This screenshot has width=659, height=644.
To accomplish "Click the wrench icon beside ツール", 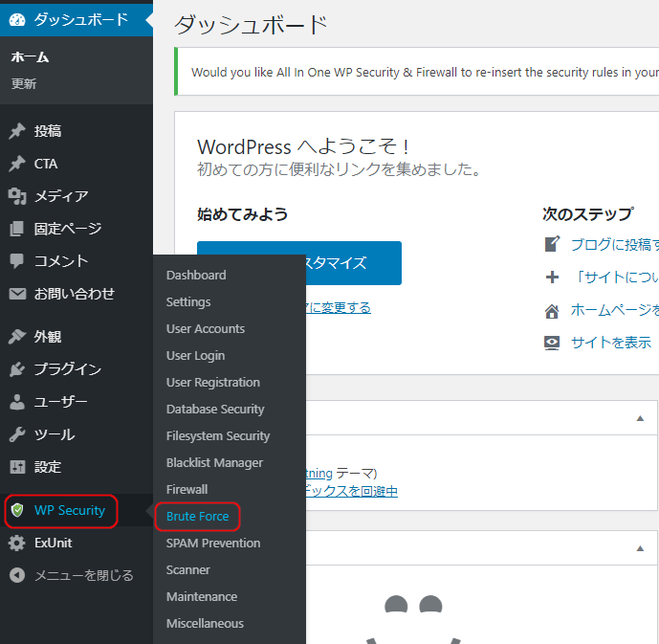I will coord(17,434).
